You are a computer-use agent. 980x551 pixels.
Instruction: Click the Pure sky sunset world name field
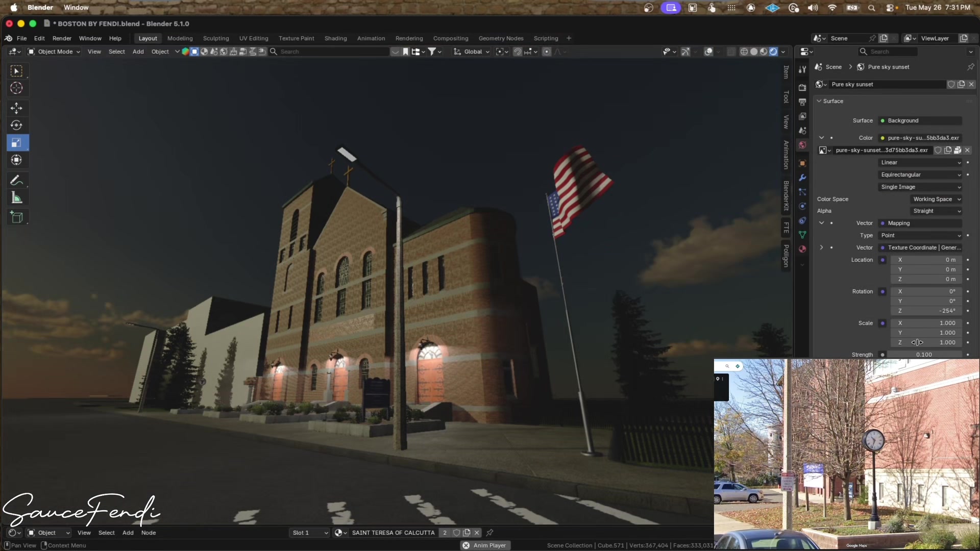[x=887, y=84]
